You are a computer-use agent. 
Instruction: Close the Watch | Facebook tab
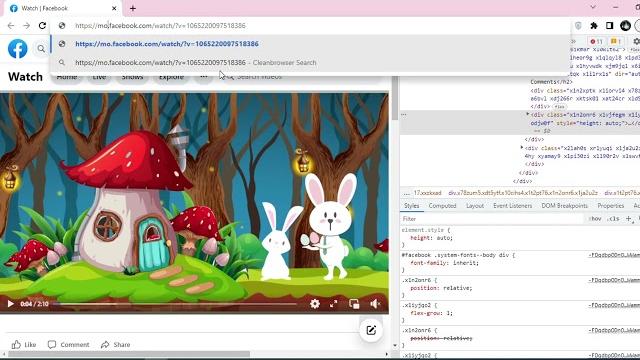point(114,8)
